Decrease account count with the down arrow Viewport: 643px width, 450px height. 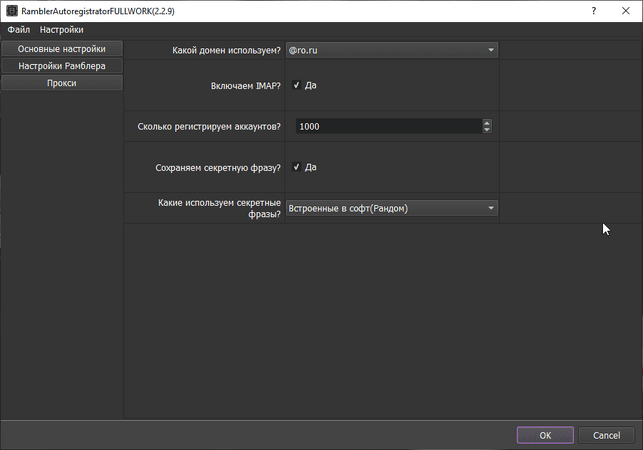(x=487, y=130)
